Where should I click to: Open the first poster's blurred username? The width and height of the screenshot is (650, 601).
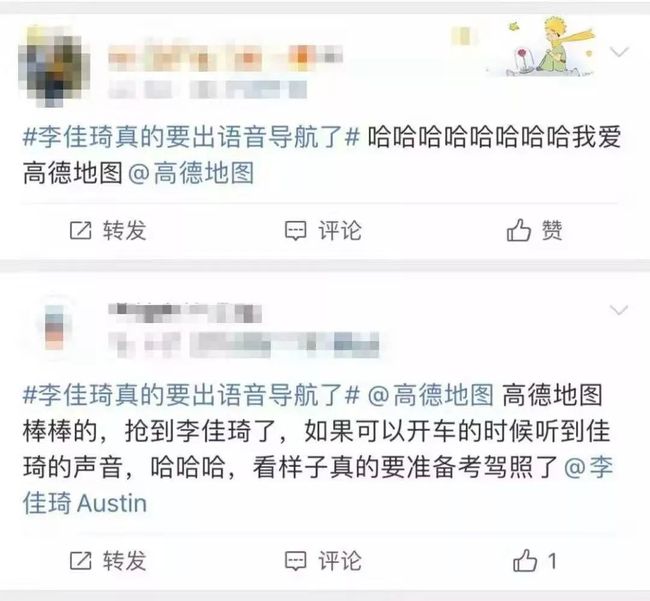click(225, 56)
